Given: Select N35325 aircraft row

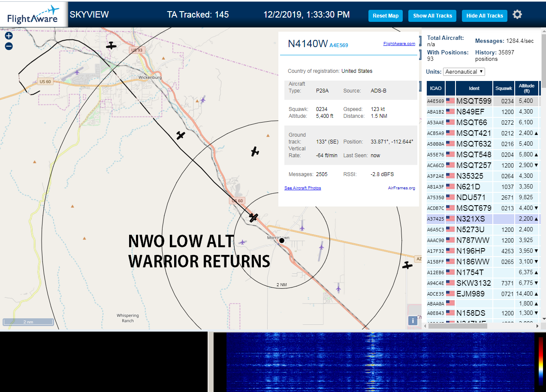Looking at the screenshot, I should tap(483, 176).
